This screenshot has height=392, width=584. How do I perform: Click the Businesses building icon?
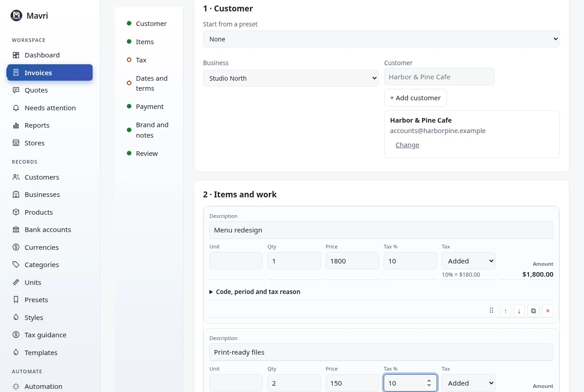pos(16,195)
